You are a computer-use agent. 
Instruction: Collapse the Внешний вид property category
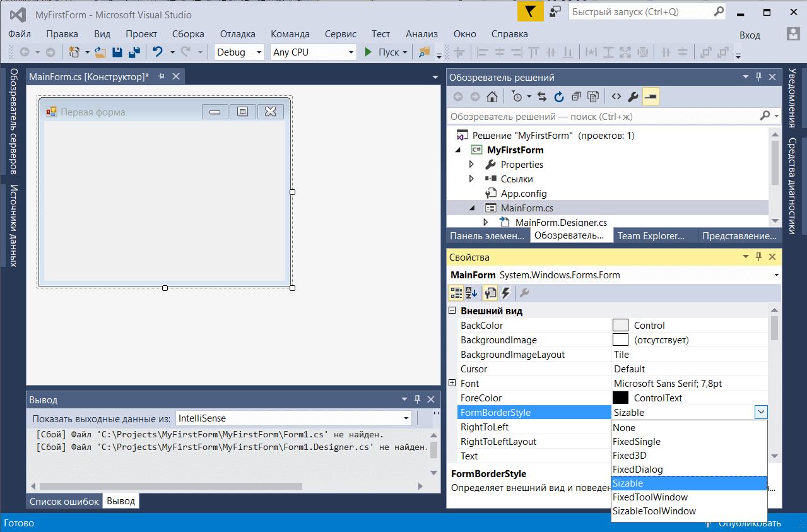tap(452, 310)
